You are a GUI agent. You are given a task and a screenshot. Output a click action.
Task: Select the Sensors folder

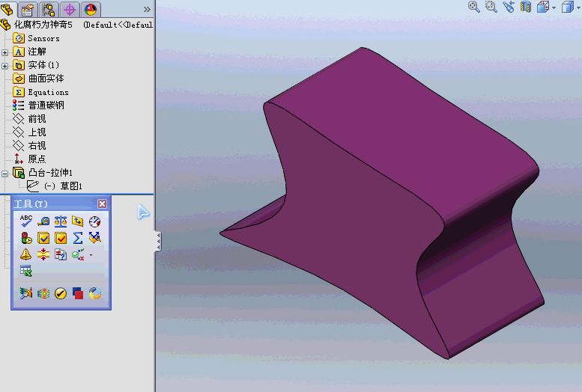point(43,38)
